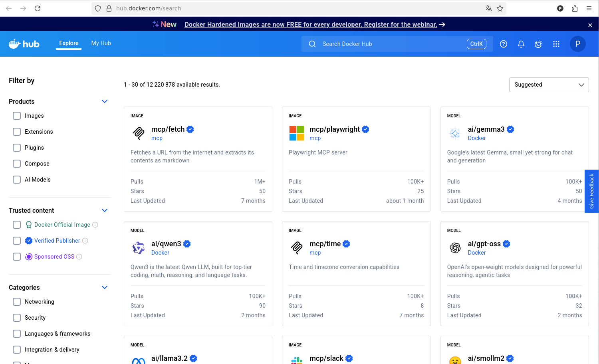Toggle the dark mode theme icon
Viewport: 599px width, 364px height.
tap(538, 44)
